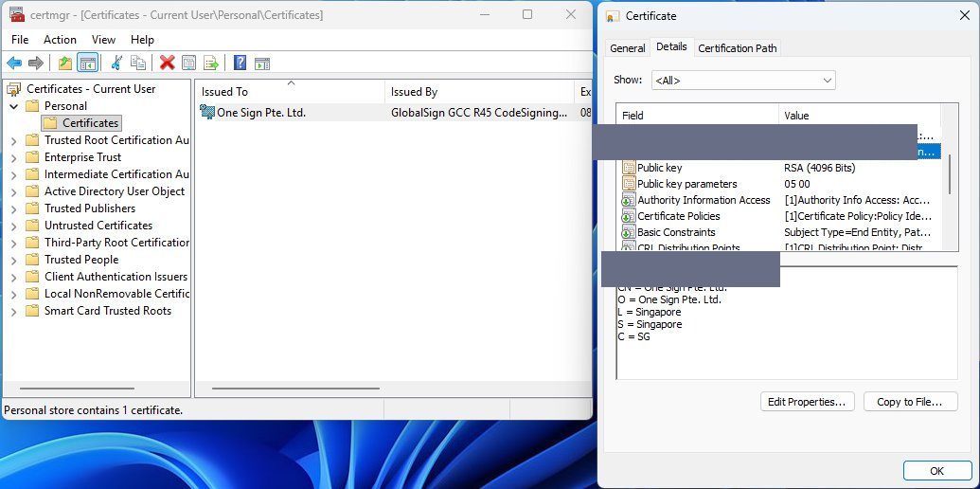Open the View menu

pyautogui.click(x=104, y=40)
